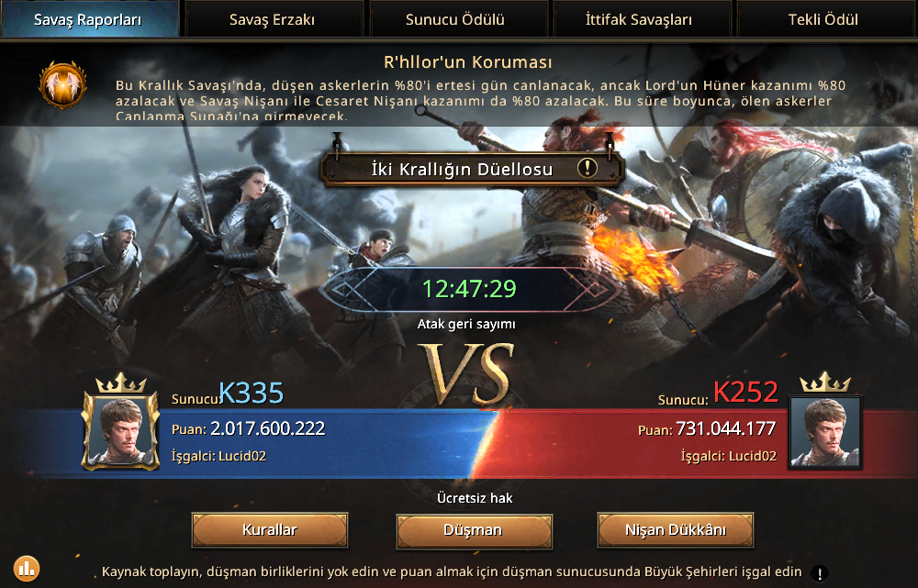Open the Savaş Raporları tab

click(89, 19)
